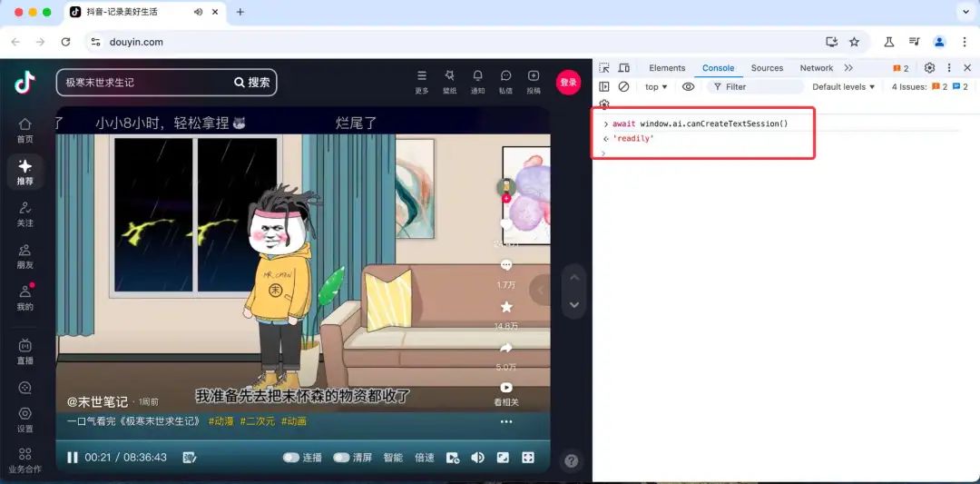Open the 智能 quality option
The width and height of the screenshot is (980, 484).
pyautogui.click(x=393, y=458)
